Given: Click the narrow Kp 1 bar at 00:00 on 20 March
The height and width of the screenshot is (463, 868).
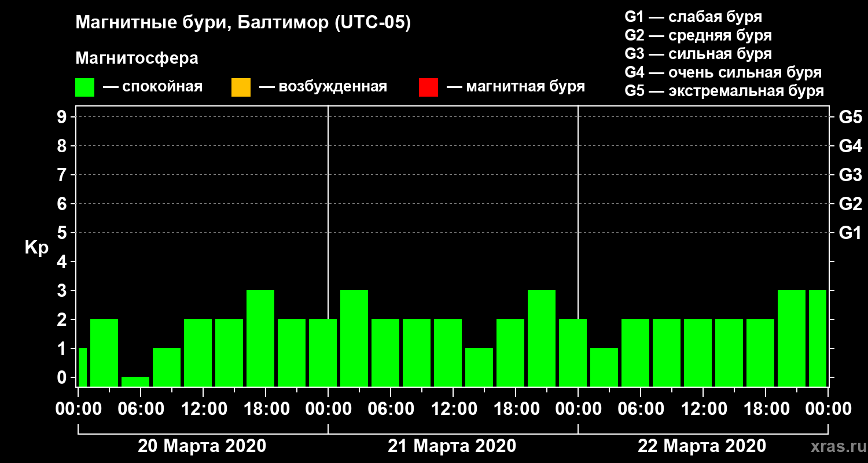Looking at the screenshot, I should pos(82,367).
